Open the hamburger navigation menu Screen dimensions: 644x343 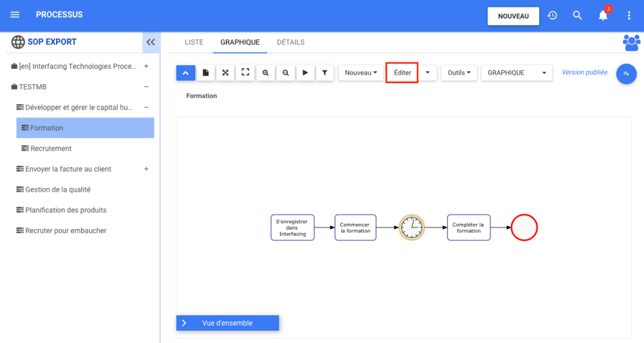(15, 15)
